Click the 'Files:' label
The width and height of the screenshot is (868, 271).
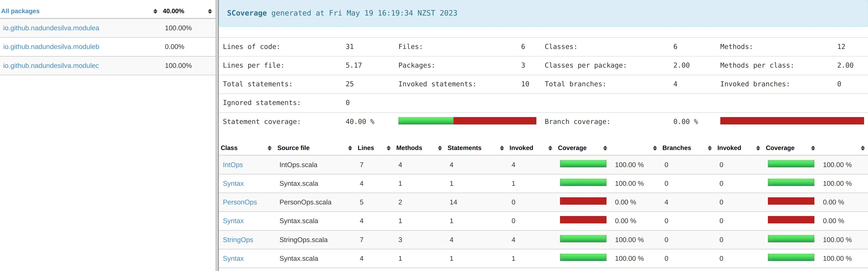[410, 47]
